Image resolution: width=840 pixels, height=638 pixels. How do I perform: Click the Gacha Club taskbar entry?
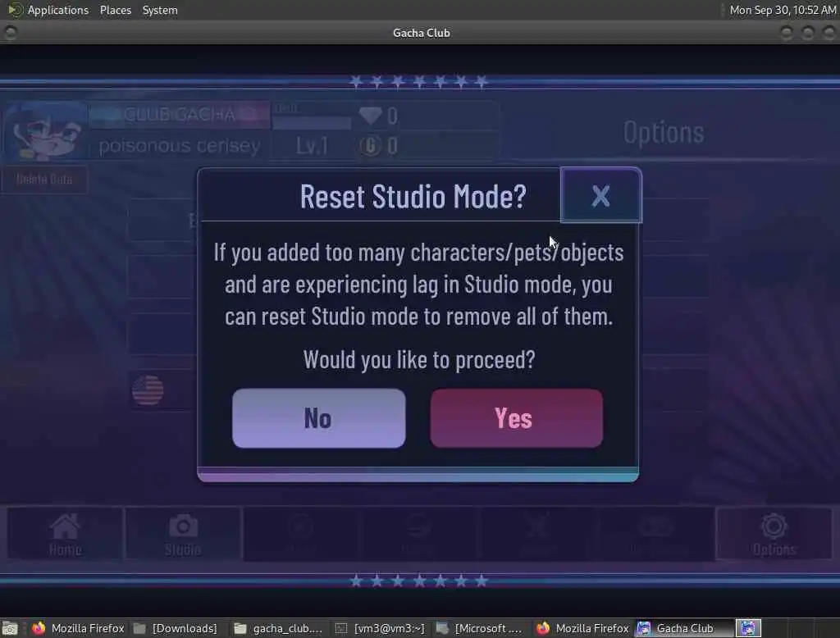(683, 628)
